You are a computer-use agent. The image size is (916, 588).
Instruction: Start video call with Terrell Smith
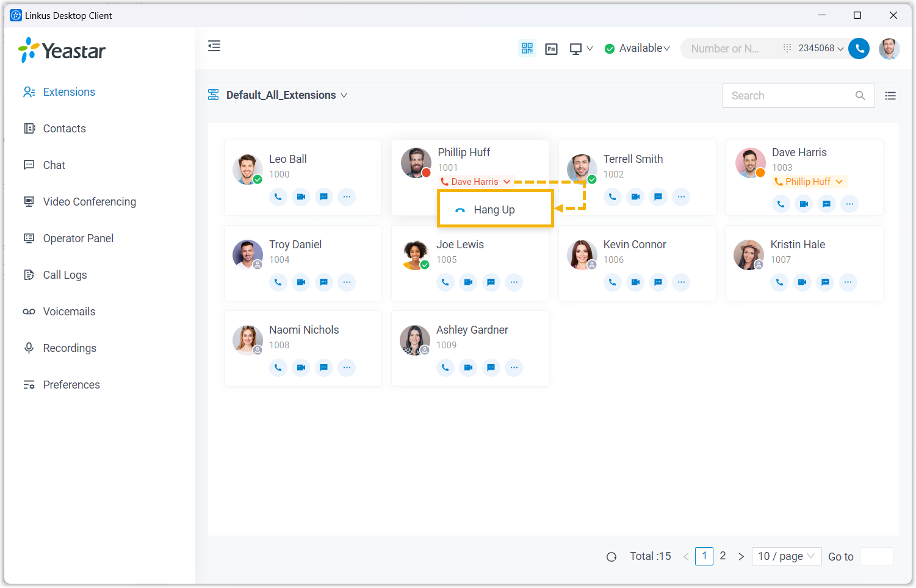[x=635, y=197]
